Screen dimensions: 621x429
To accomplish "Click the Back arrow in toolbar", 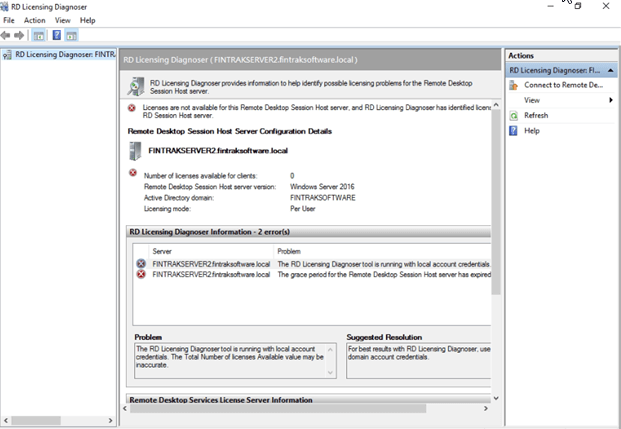I will (7, 35).
